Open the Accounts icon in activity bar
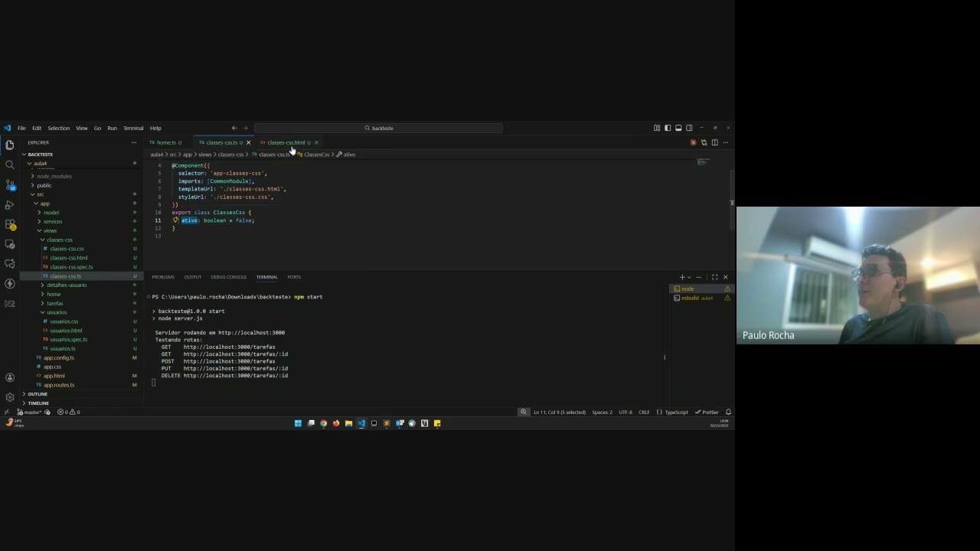Screen dimensions: 980x551 10,377
